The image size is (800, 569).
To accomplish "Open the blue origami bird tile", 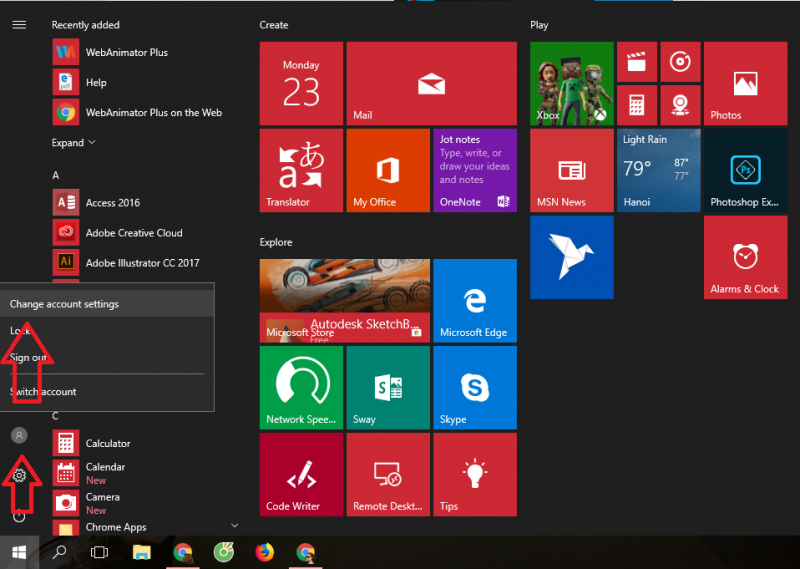I will pyautogui.click(x=571, y=257).
